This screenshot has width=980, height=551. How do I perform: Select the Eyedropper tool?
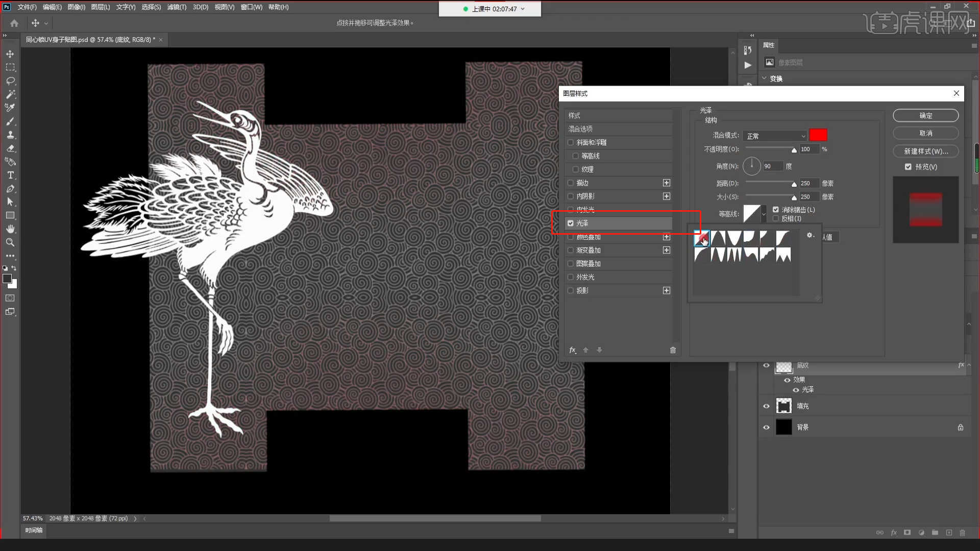coord(10,108)
